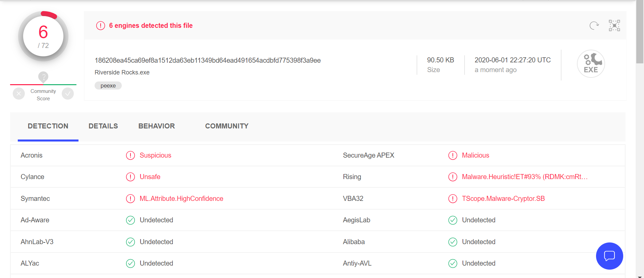Click the Undetected result for ALYac
This screenshot has width=644, height=278.
pos(156,263)
